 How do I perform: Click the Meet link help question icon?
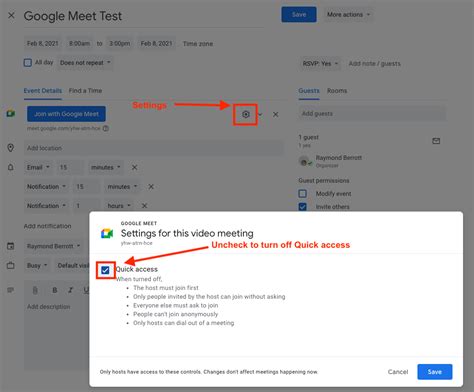click(106, 128)
